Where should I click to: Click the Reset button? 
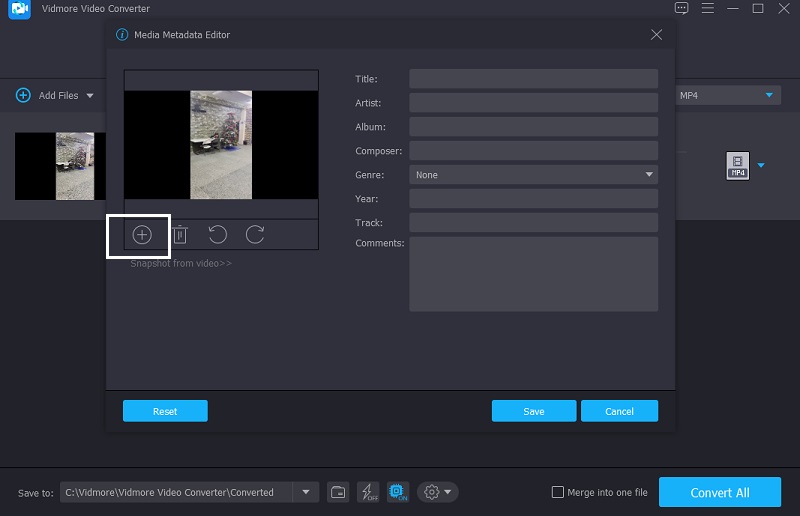coord(165,411)
